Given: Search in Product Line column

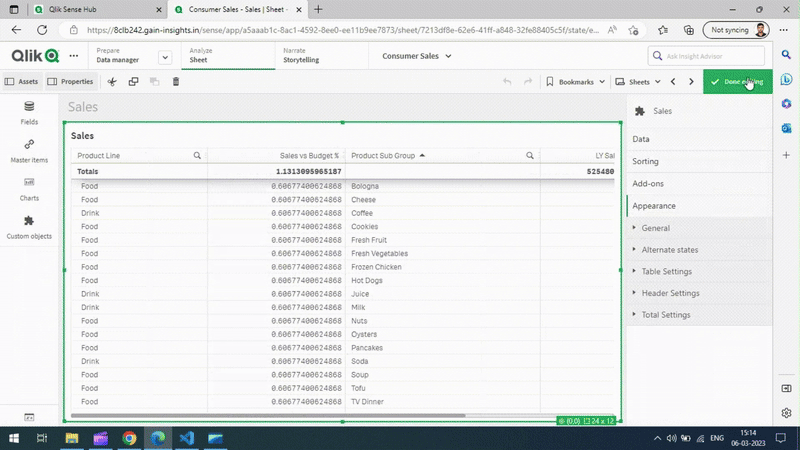Looking at the screenshot, I should [197, 156].
